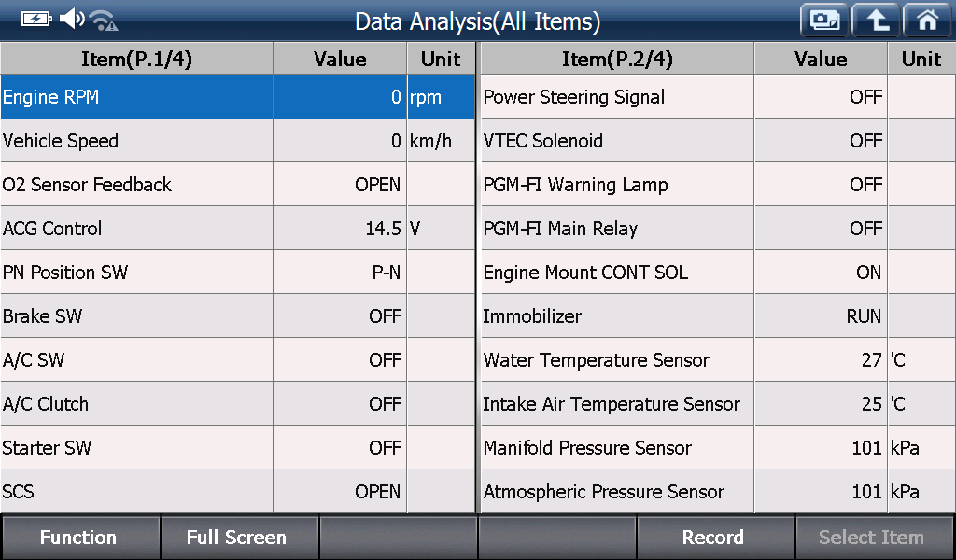Select the VTEC Solenoid row
956x560 pixels.
click(718, 141)
